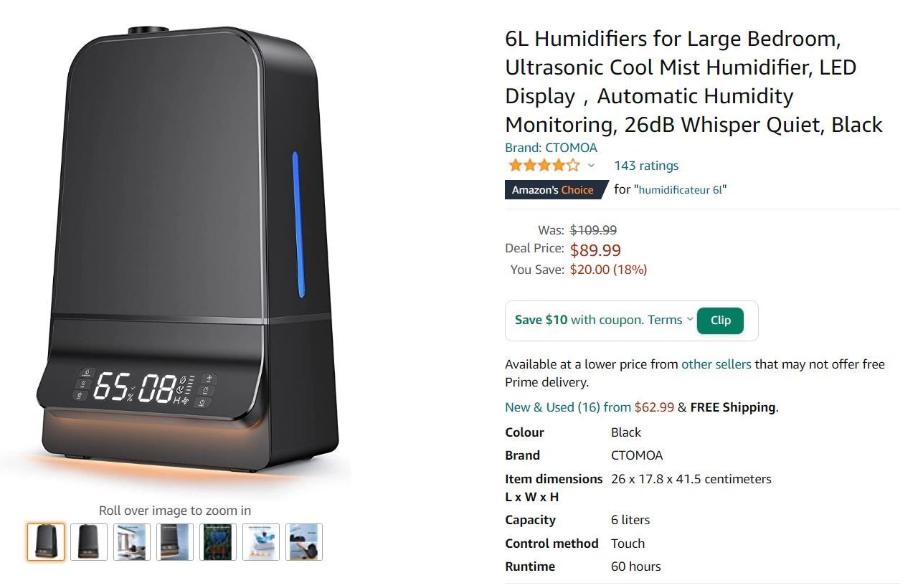Click the product title text

pyautogui.click(x=694, y=81)
